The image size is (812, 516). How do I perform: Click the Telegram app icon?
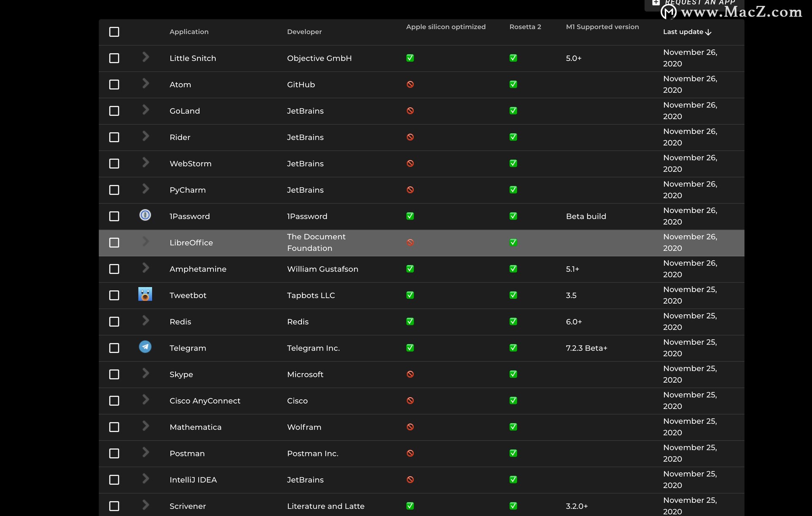click(145, 347)
